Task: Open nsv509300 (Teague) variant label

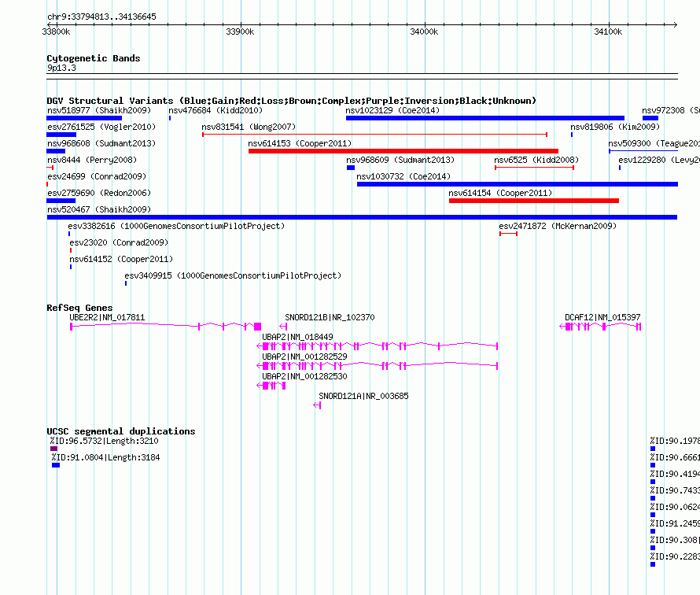Action: (654, 143)
